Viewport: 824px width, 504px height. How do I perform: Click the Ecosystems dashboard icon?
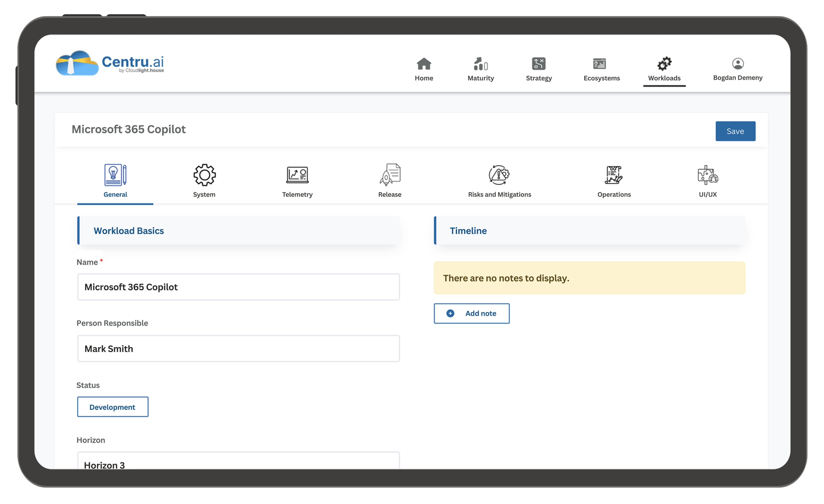599,64
